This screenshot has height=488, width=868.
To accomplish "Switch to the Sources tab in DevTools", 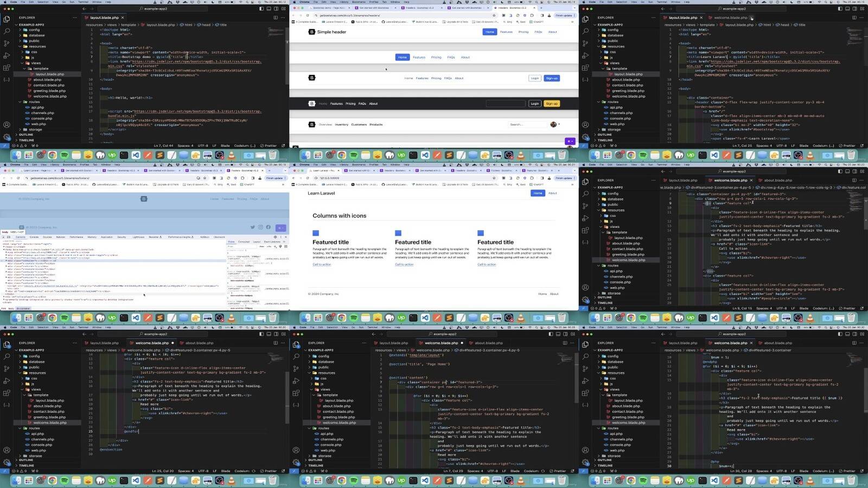I will click(x=47, y=237).
